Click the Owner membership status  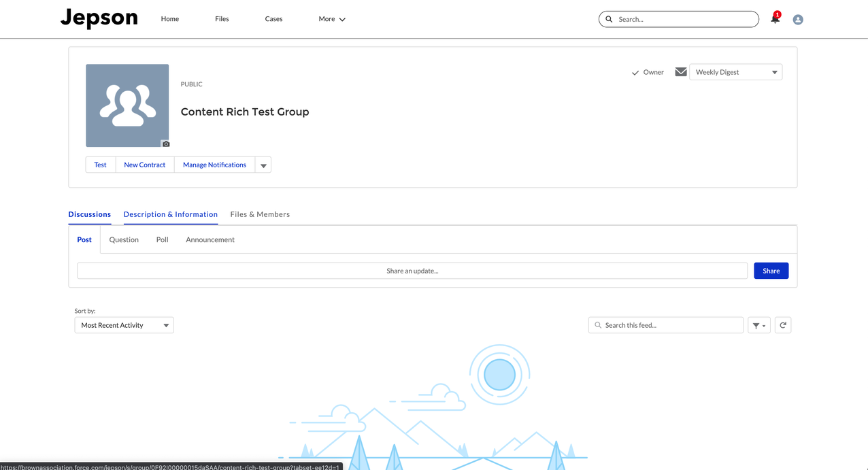(x=648, y=72)
